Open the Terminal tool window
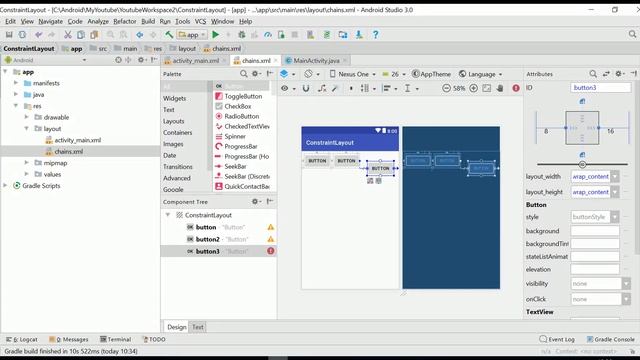Screen dimensions: 640x360 [116, 339]
